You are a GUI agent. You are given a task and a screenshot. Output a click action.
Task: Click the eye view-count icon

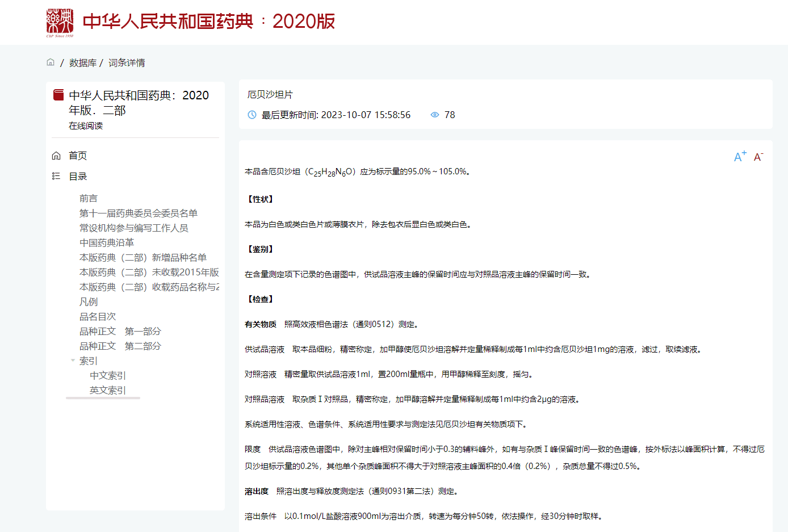point(435,115)
